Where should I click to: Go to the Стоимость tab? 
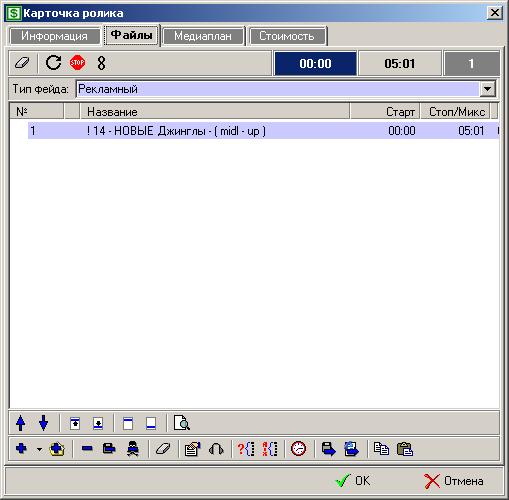click(x=287, y=36)
